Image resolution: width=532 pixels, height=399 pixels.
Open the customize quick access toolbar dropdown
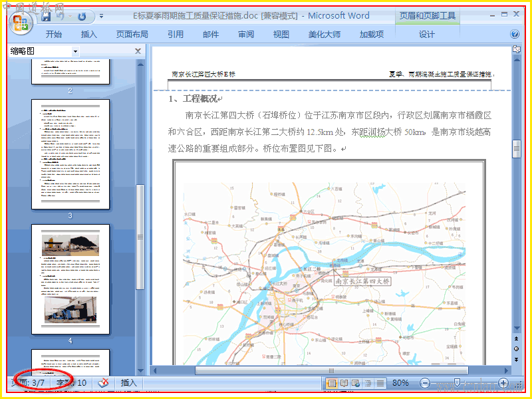(x=101, y=16)
